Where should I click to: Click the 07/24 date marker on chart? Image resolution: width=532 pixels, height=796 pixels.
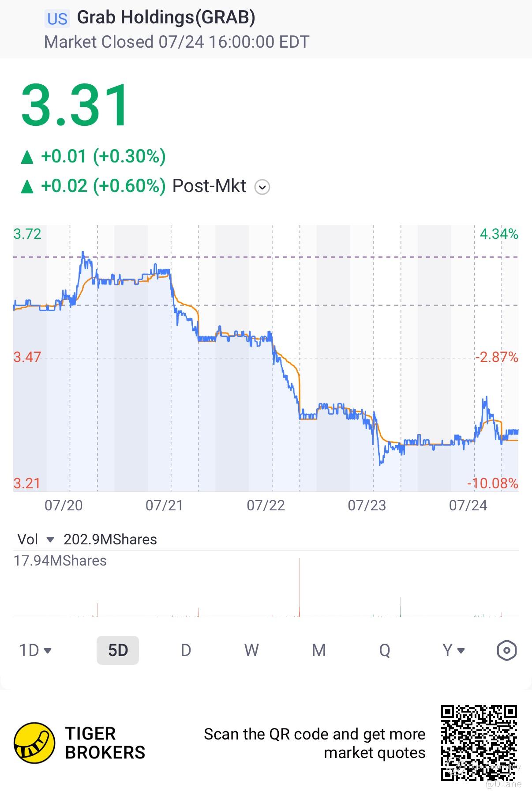(x=468, y=506)
